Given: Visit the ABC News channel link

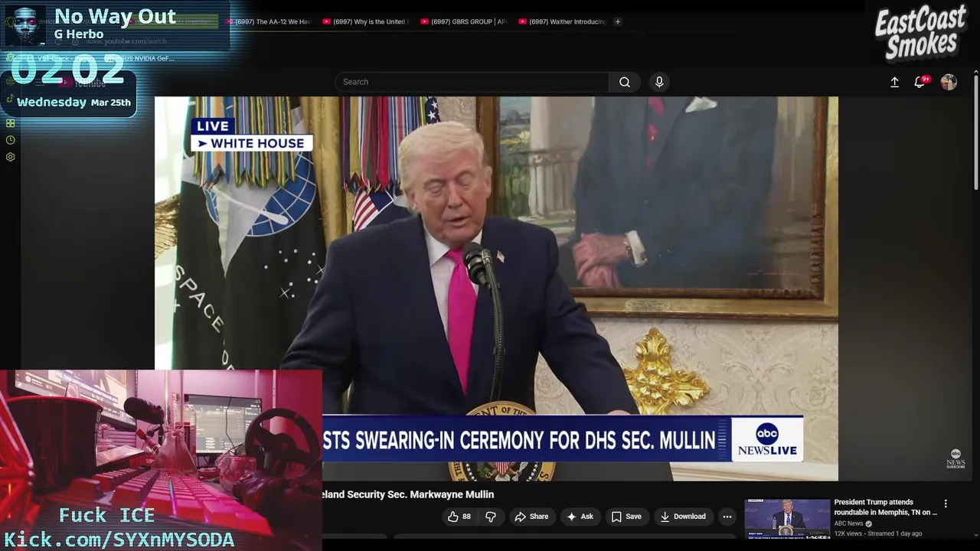Looking at the screenshot, I should click(x=849, y=523).
